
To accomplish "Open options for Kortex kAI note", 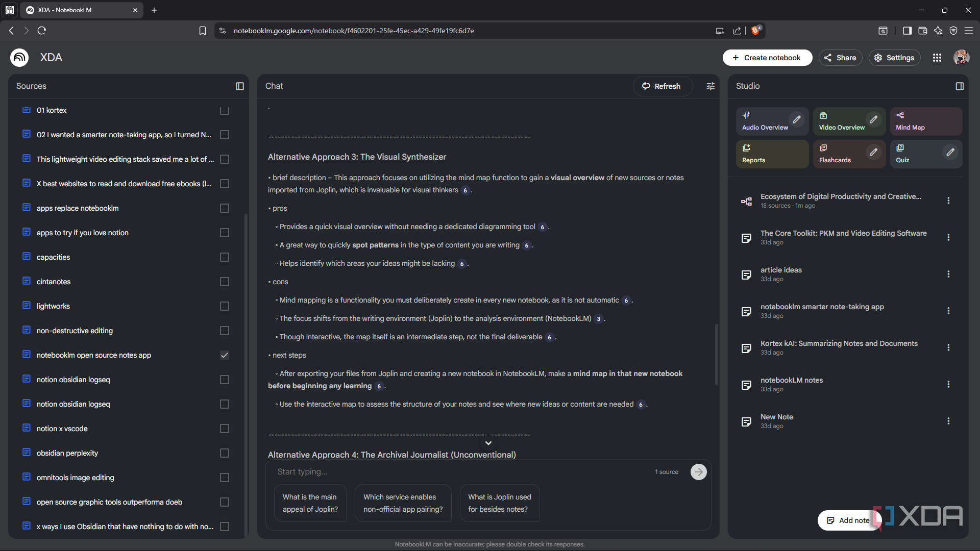I will [948, 347].
